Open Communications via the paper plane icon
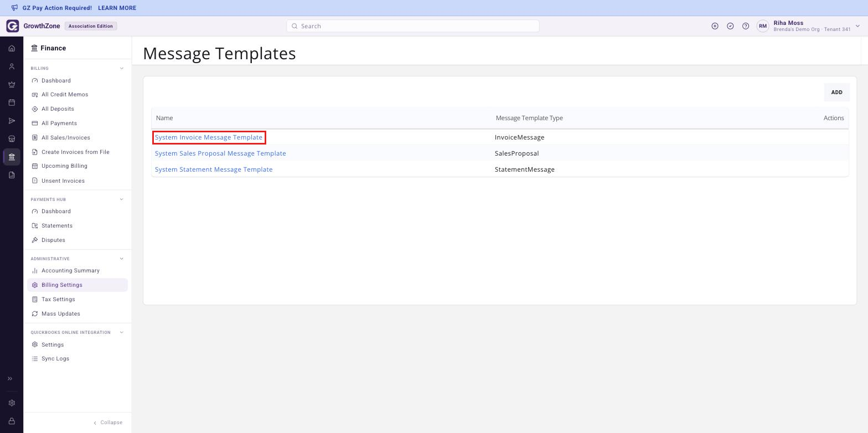This screenshot has height=433, width=868. tap(12, 121)
